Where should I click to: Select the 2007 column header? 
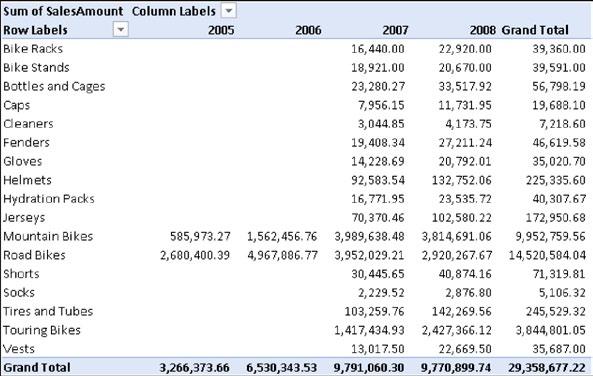(395, 30)
